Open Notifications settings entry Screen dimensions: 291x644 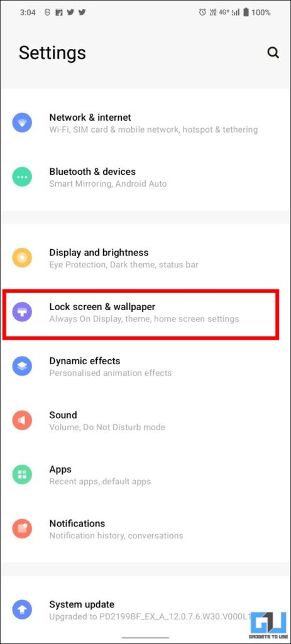[145, 529]
